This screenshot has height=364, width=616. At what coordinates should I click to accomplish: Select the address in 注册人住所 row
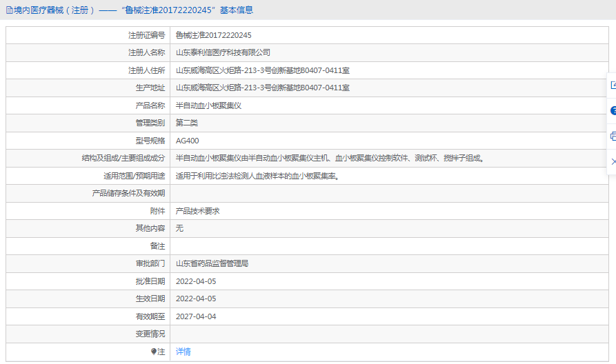(x=262, y=71)
